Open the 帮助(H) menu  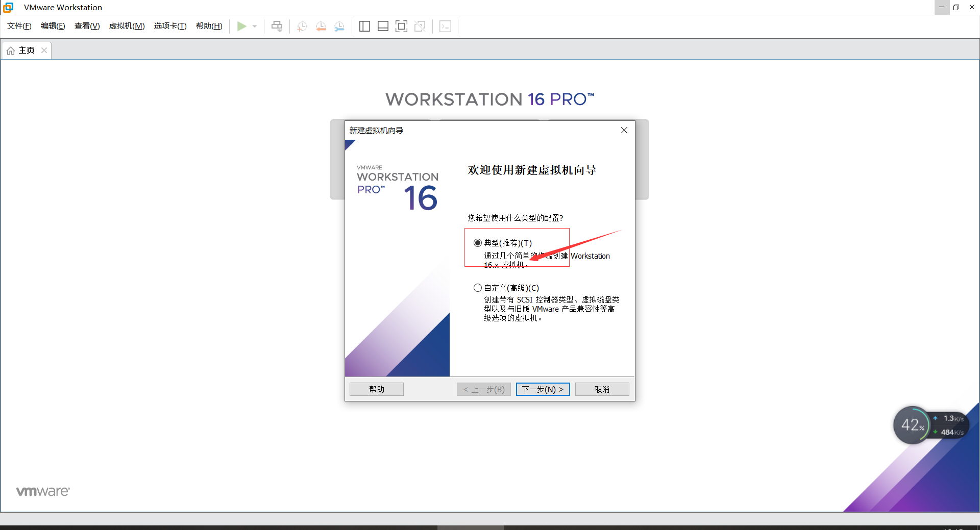point(209,26)
